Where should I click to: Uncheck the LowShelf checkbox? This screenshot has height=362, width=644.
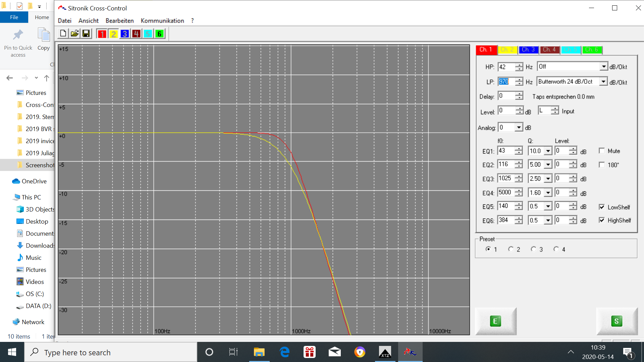602,207
